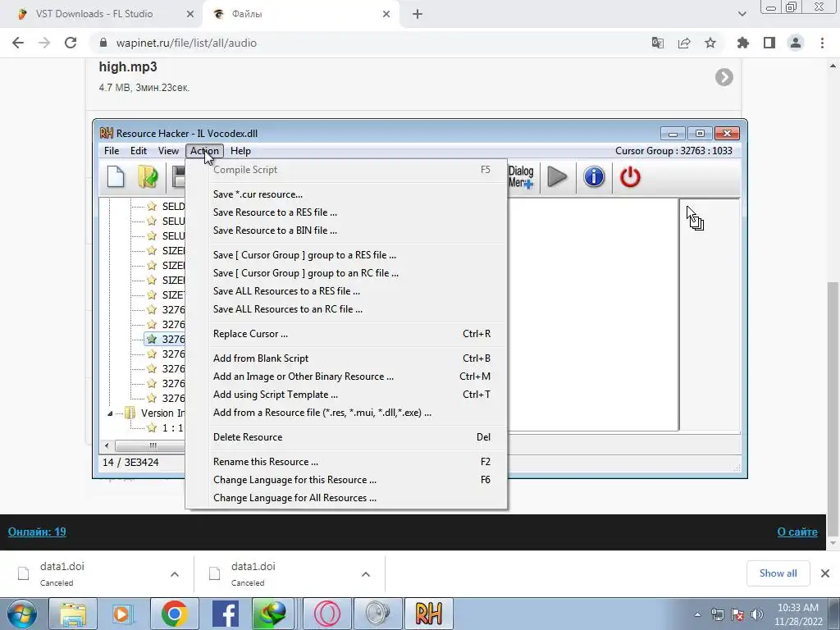Click the Онлайн: 19 link
Image resolution: width=840 pixels, height=630 pixels.
pyautogui.click(x=37, y=532)
